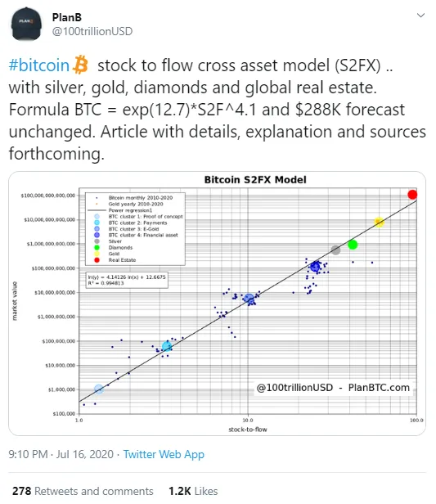Click the BTC cluster 4 dark-blue marker
This screenshot has height=504, width=436.
click(x=315, y=267)
